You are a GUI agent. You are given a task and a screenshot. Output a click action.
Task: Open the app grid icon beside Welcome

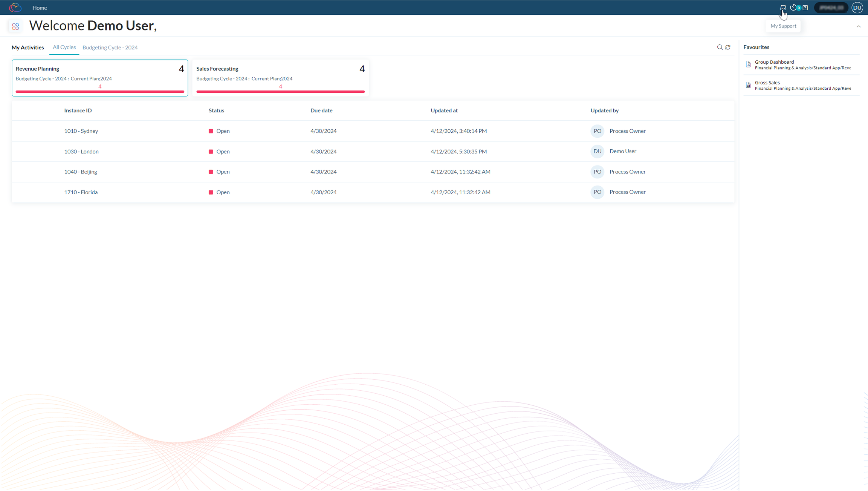(15, 26)
